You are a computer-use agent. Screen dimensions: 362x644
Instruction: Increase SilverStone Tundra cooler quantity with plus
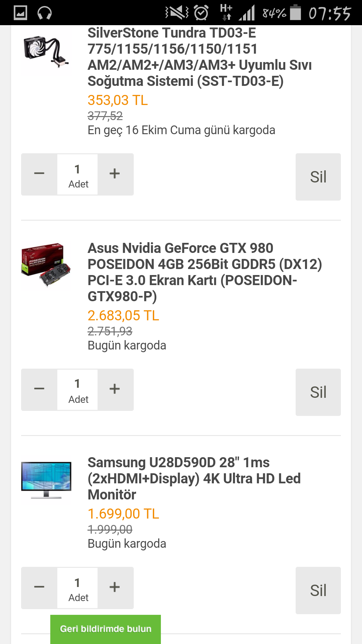click(x=115, y=174)
